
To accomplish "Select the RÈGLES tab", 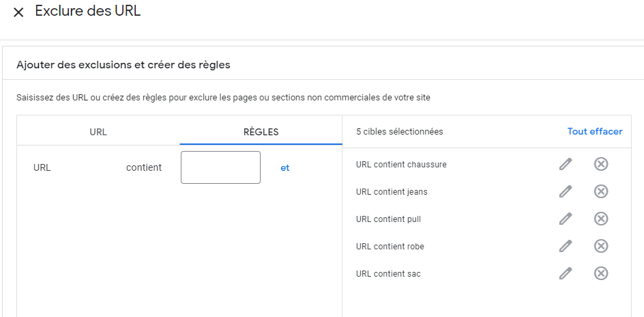I will click(x=261, y=132).
